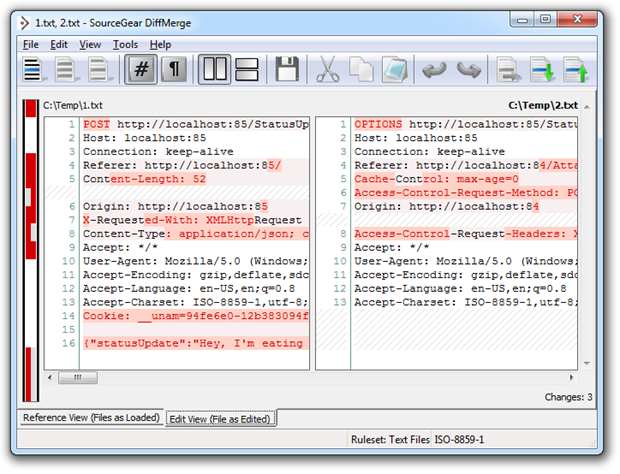Open the Tools menu
The image size is (620, 474).
pyautogui.click(x=125, y=45)
